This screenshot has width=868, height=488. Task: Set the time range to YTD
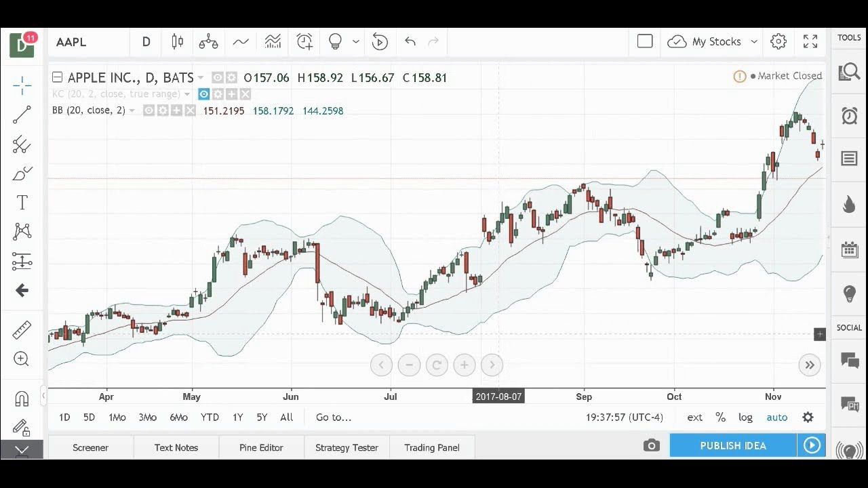[210, 418]
